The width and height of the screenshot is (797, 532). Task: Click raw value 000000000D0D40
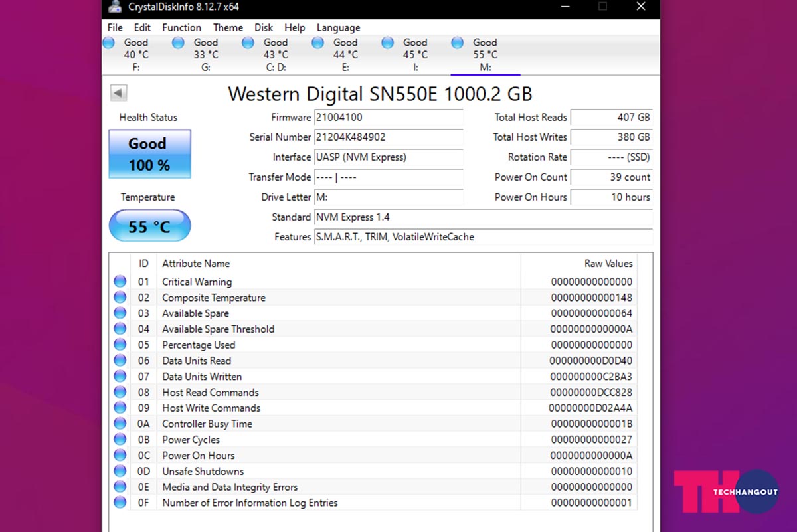(591, 361)
